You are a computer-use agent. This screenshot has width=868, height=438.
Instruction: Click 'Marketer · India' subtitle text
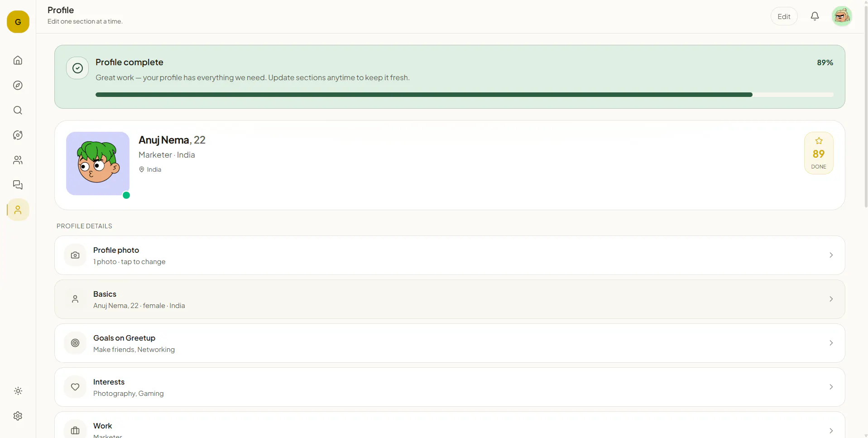167,155
